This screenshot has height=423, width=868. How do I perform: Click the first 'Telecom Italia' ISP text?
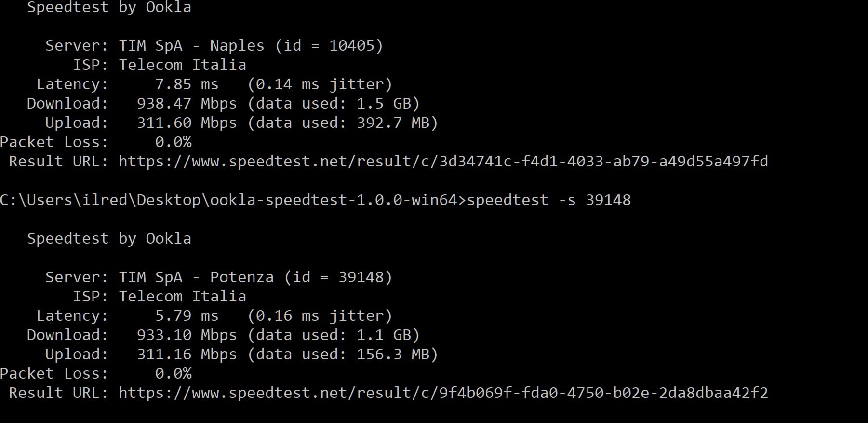(x=182, y=65)
